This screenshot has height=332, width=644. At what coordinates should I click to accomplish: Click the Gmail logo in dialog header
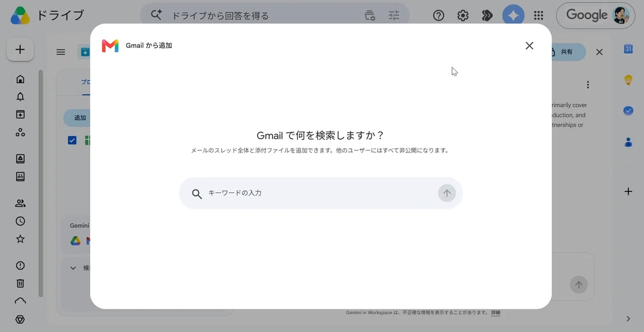110,46
